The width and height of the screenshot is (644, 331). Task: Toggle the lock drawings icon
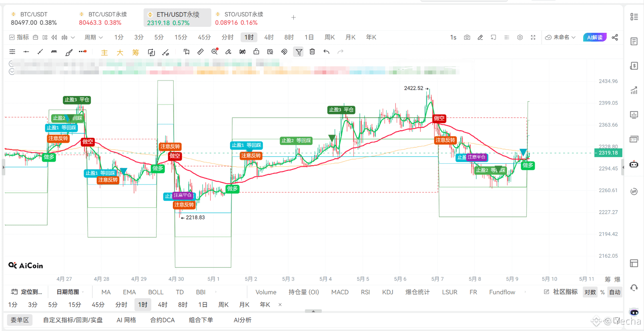256,51
